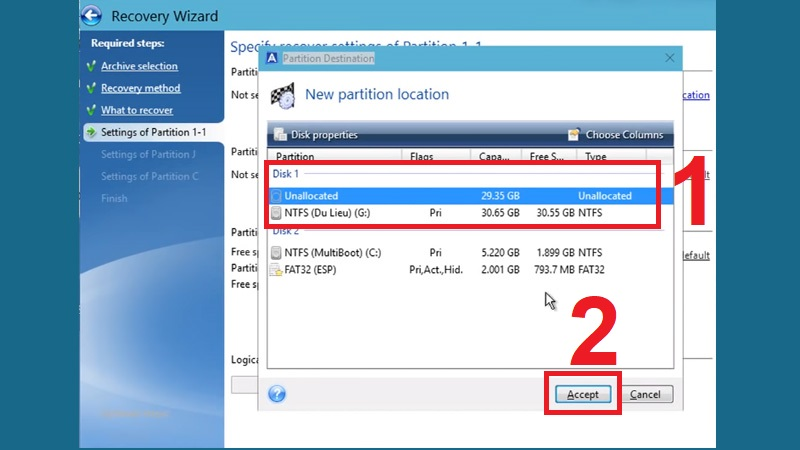This screenshot has width=800, height=450.
Task: Click the Cancel button
Action: pos(645,394)
